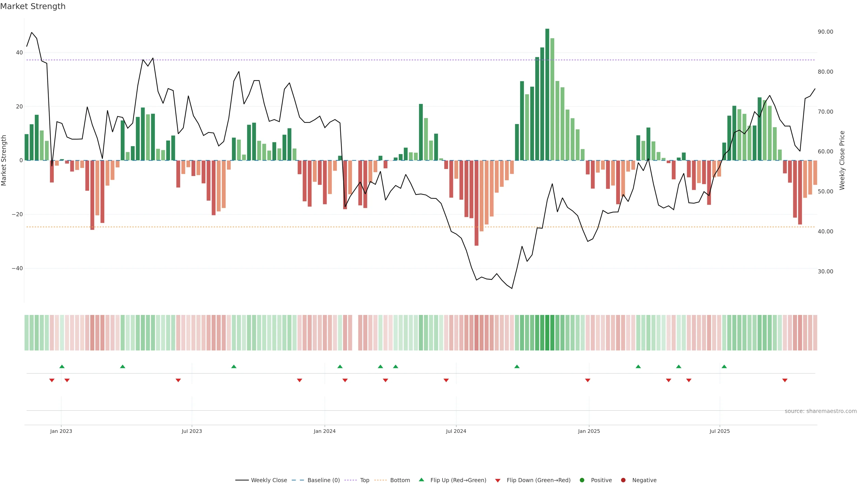Click the Weekly Close Price axis title
The width and height of the screenshot is (868, 488).
842,160
